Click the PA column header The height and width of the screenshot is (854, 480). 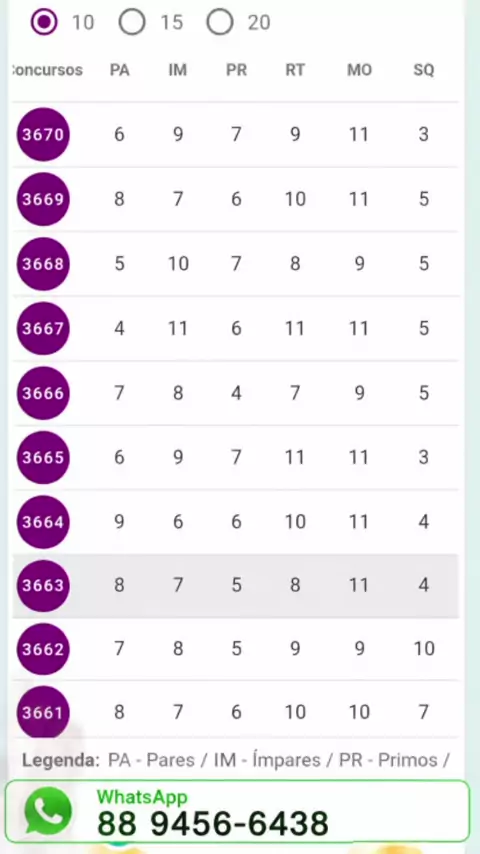point(119,70)
